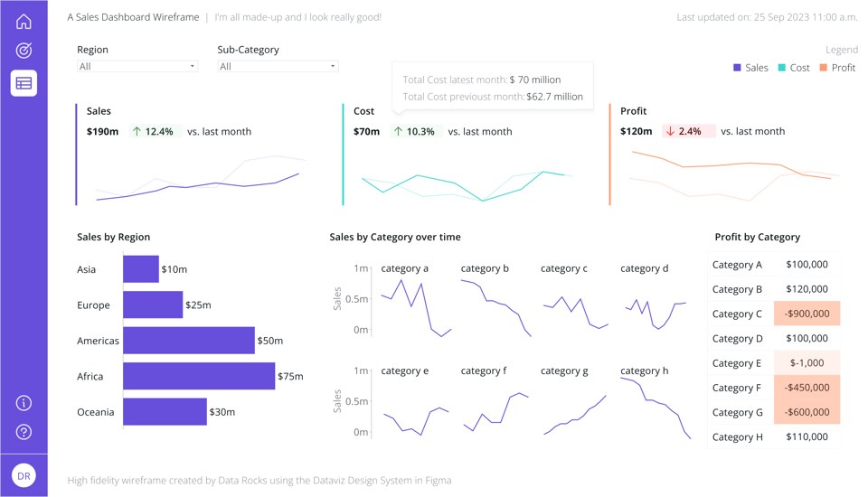The image size is (868, 497).
Task: Select the target goals icon in sidebar
Action: pyautogui.click(x=24, y=51)
